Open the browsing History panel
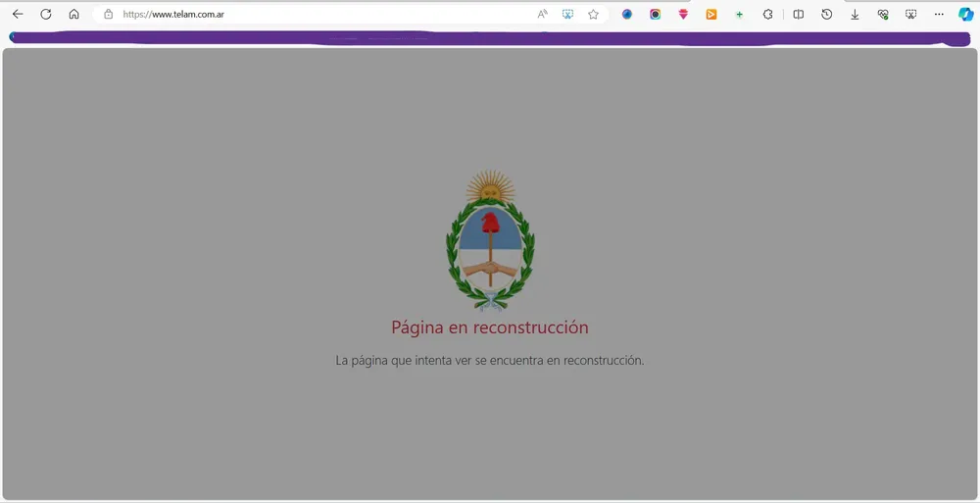Screen dimensions: 980x503 [827, 15]
